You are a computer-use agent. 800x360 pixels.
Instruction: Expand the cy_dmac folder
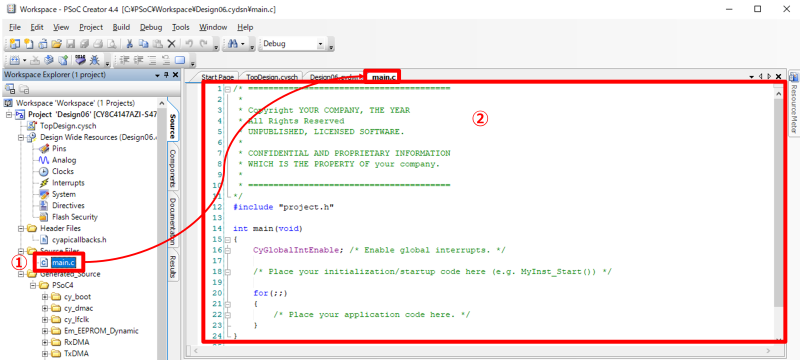[x=44, y=308]
